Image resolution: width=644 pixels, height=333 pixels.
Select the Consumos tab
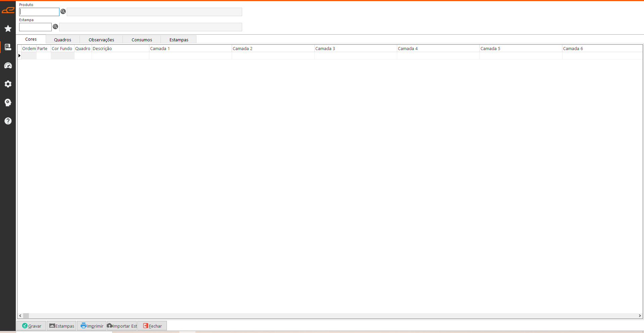pyautogui.click(x=142, y=40)
